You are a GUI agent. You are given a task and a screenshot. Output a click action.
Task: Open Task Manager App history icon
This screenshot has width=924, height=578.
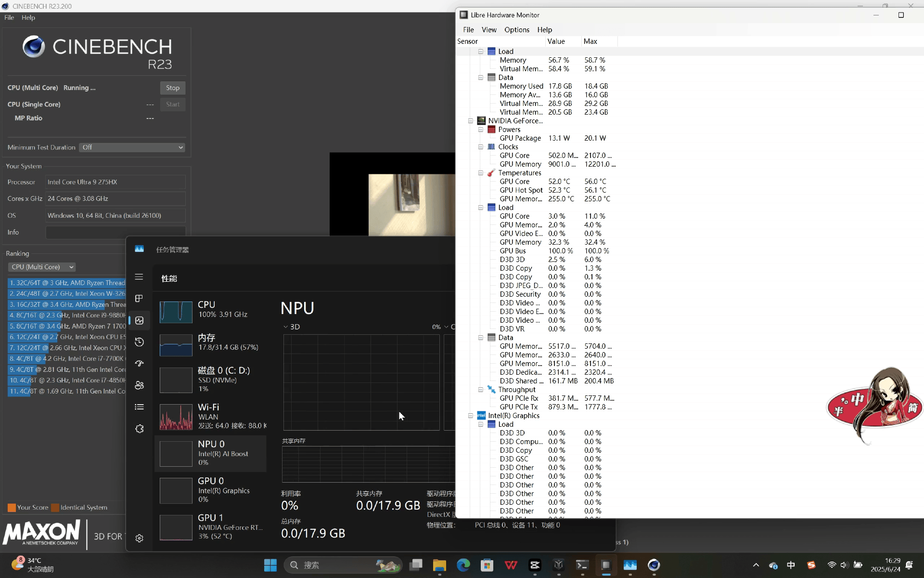(139, 342)
